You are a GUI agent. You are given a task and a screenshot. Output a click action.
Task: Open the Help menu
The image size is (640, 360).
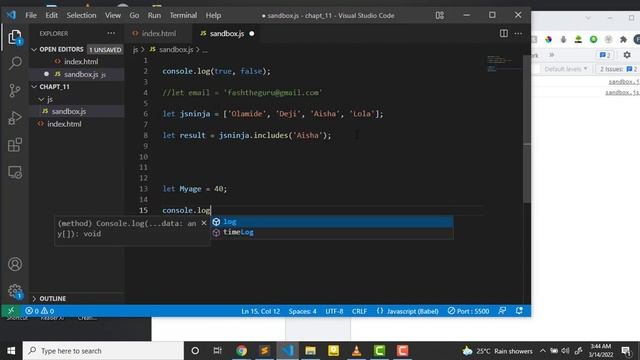pos(213,16)
